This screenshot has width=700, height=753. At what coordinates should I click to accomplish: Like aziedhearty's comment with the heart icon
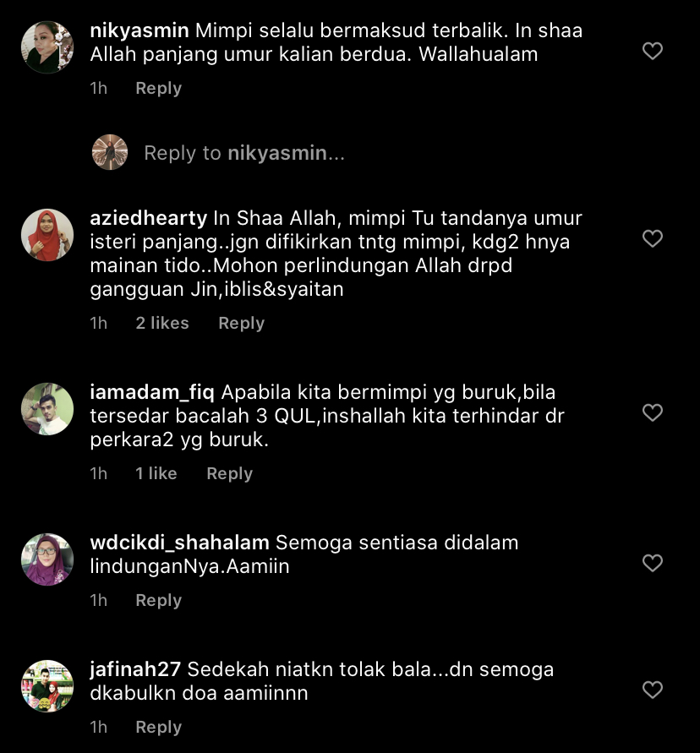(x=653, y=238)
